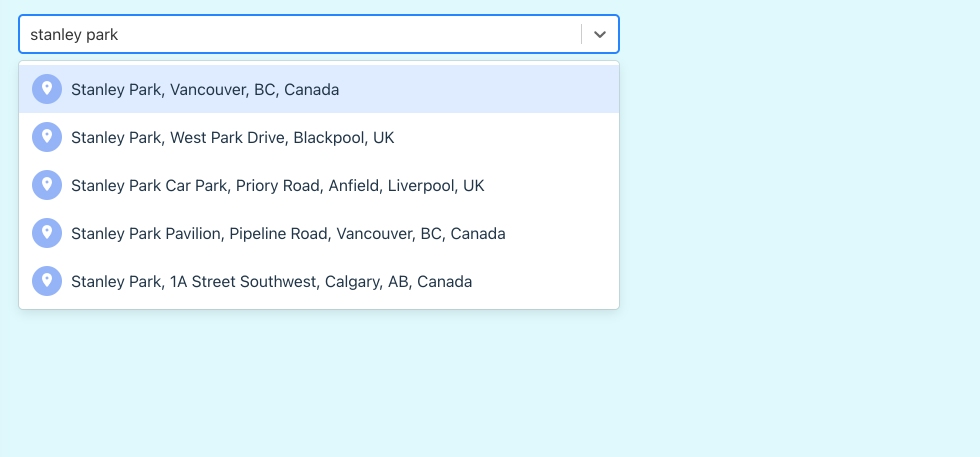
Task: Collapse the suggestions dropdown using the chevron
Action: 599,34
